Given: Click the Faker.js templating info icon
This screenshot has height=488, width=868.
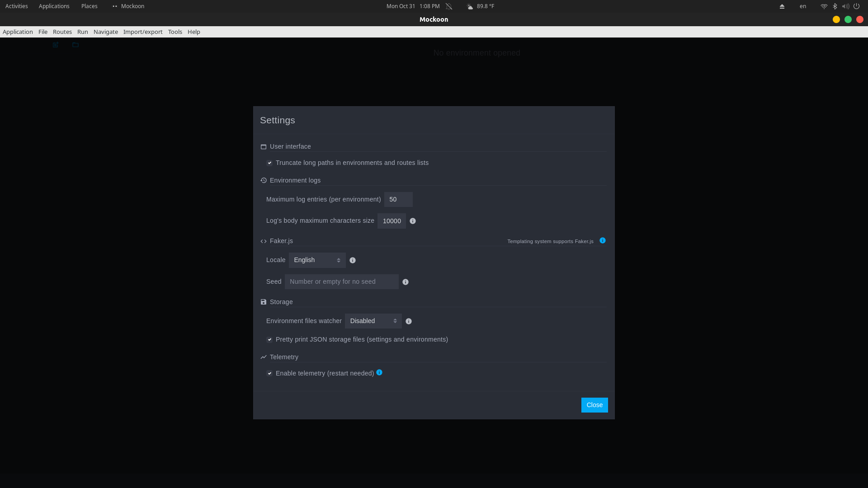Looking at the screenshot, I should [x=602, y=240].
